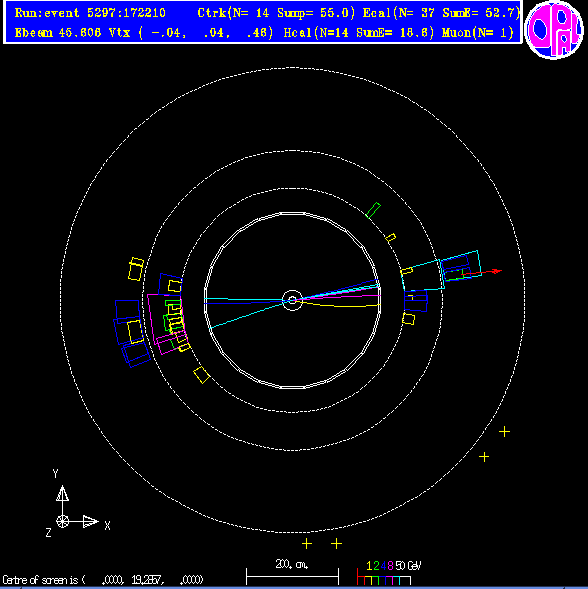588x589 pixels.
Task: Select the blue cluster below the cyan cluster
Action: pyautogui.click(x=416, y=301)
